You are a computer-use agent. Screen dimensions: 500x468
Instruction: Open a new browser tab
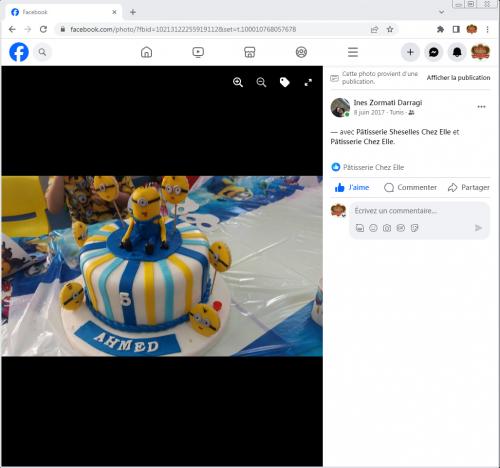[133, 12]
